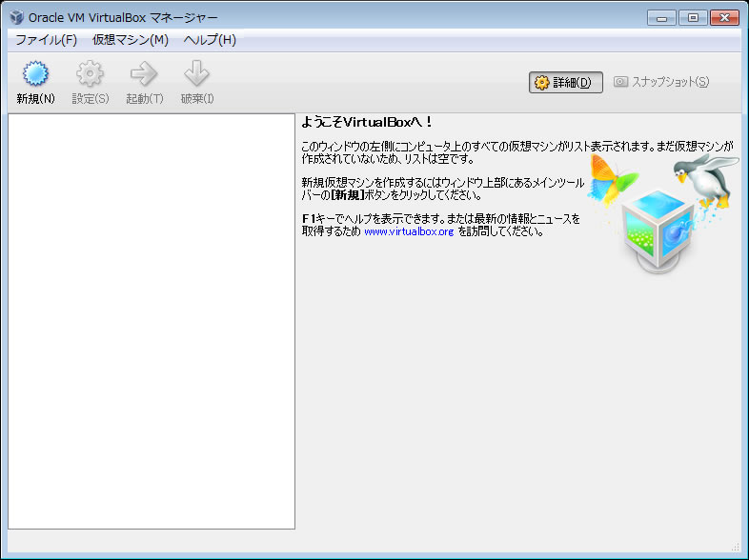This screenshot has height=560, width=749.
Task: Open the ヘルプ(H) menu
Action: (x=210, y=40)
